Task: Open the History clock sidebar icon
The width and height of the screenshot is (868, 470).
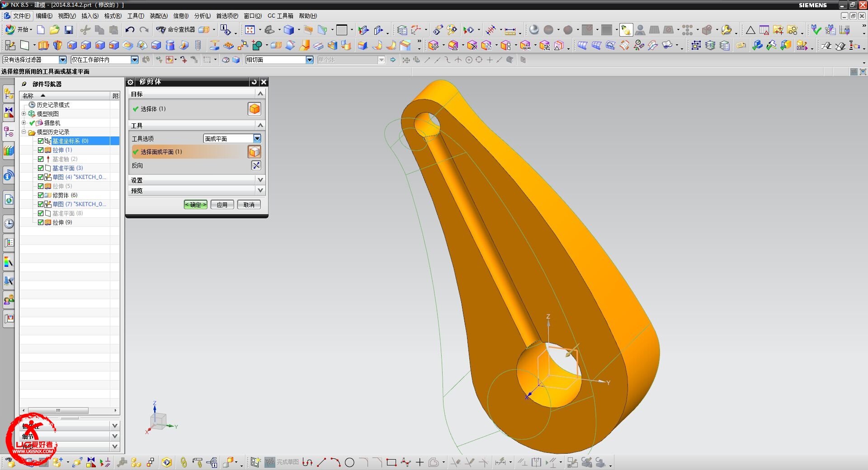Action: pyautogui.click(x=9, y=223)
